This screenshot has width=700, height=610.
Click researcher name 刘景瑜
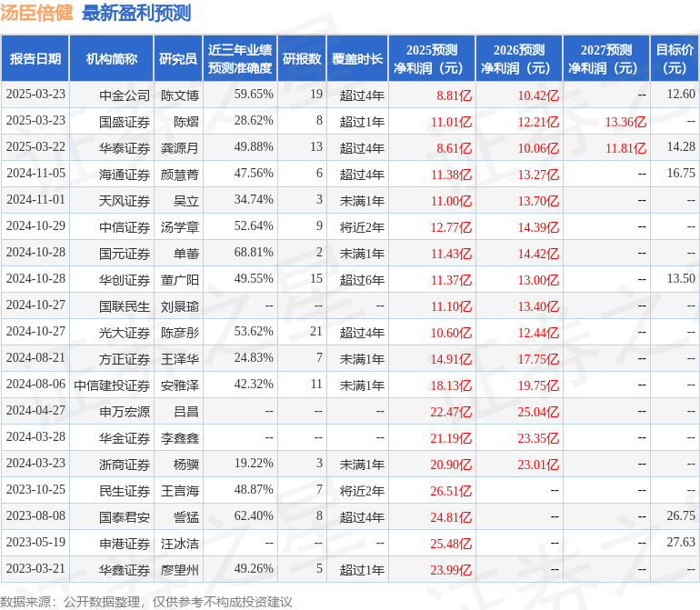180,305
